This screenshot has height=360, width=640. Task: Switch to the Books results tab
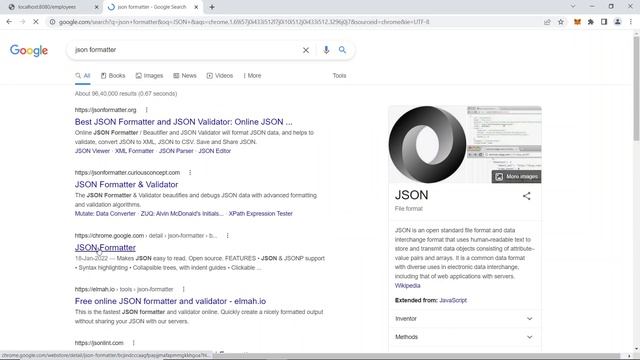point(113,76)
